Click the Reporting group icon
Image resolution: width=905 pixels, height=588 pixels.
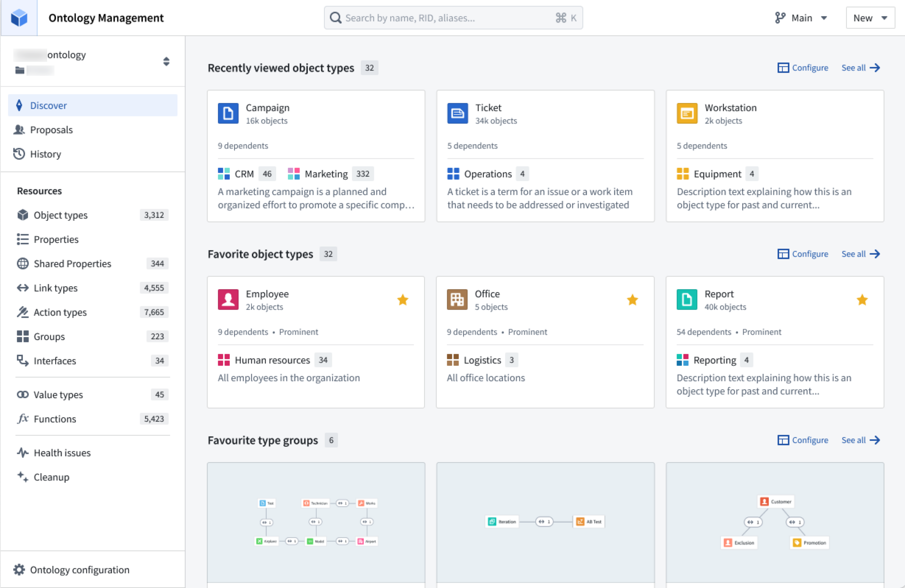coord(683,360)
